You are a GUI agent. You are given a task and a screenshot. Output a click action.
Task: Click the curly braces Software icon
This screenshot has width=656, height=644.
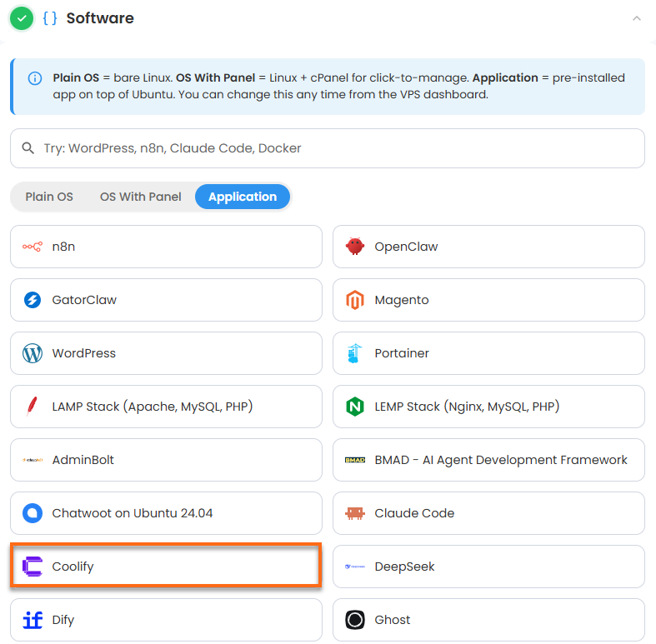[50, 18]
